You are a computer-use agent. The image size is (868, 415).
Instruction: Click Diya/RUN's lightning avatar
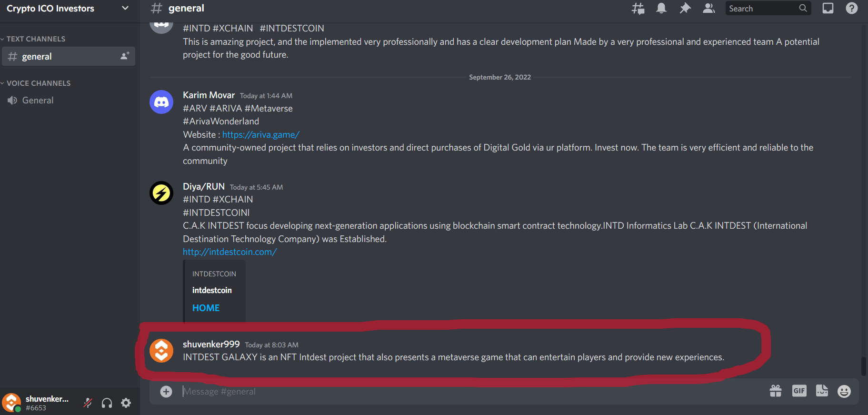coord(161,193)
